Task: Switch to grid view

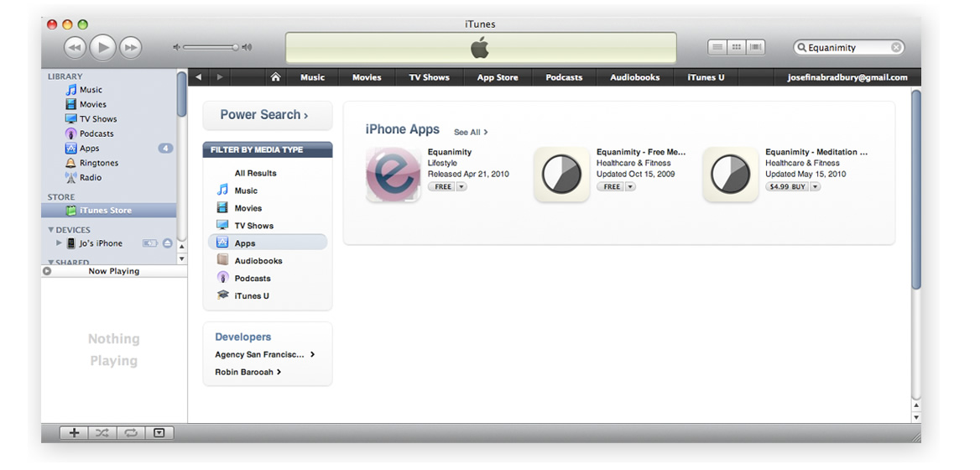Action: [x=736, y=47]
